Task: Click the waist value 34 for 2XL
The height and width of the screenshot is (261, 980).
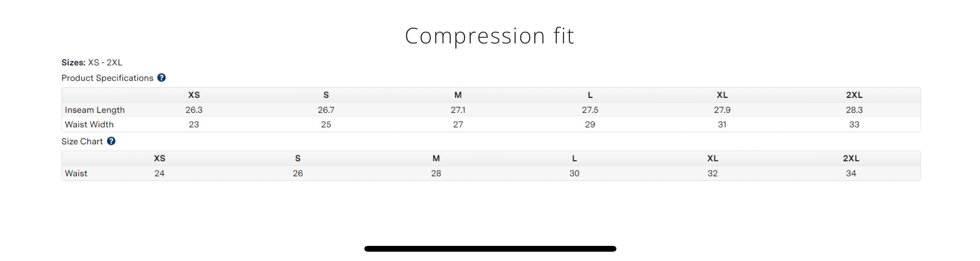Action: 851,173
